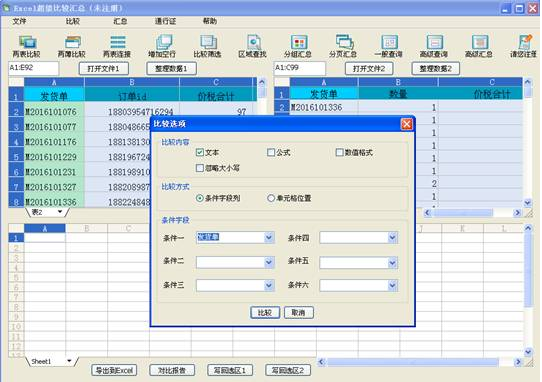Click the 整理数据2 button
Image resolution: width=542 pixels, height=382 pixels.
click(436, 68)
